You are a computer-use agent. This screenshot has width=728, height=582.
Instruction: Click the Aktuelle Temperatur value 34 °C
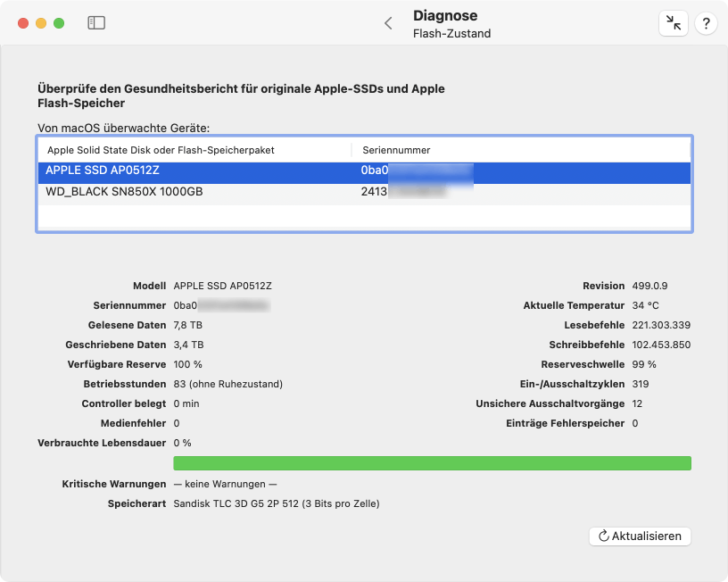pos(645,305)
